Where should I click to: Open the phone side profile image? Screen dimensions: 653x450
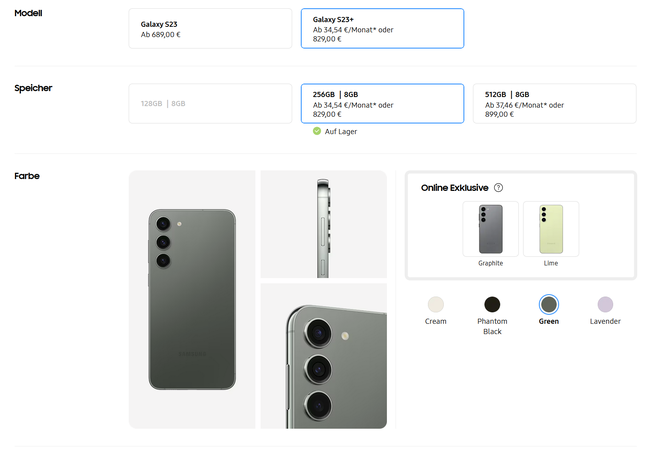tap(323, 224)
